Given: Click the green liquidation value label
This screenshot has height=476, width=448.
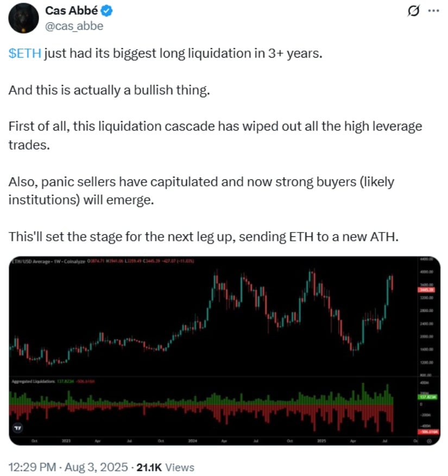Looking at the screenshot, I should coord(428,397).
